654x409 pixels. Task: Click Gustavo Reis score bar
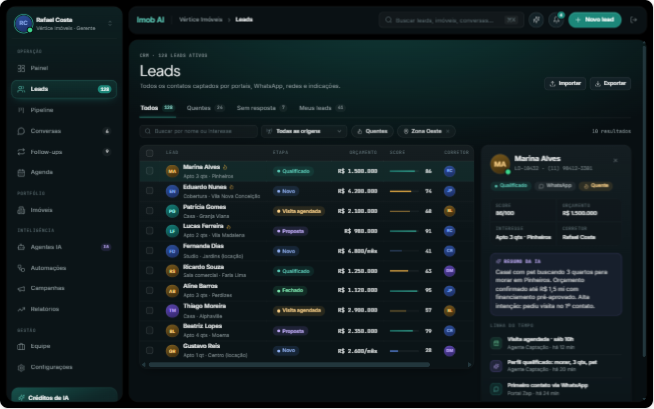click(404, 351)
